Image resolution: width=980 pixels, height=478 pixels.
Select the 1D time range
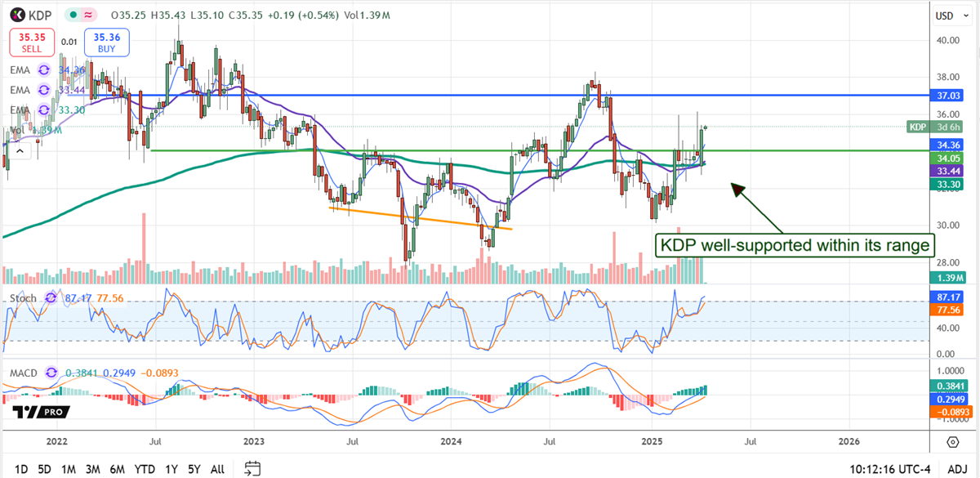(x=22, y=469)
